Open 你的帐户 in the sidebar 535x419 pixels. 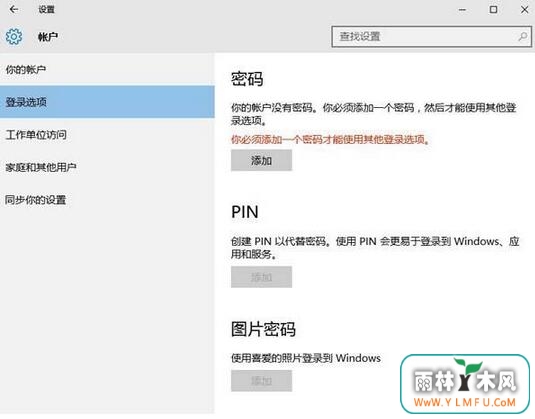[x=107, y=70]
